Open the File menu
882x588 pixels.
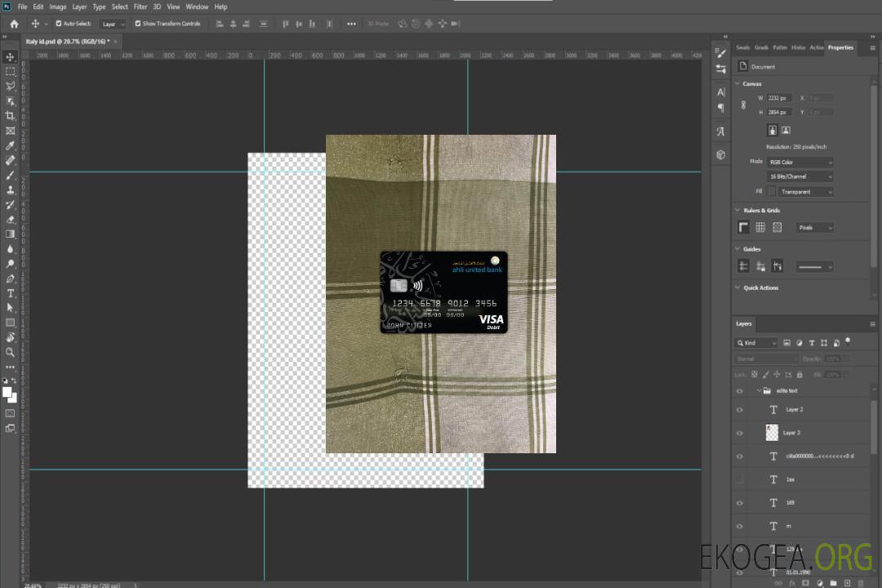pyautogui.click(x=23, y=7)
